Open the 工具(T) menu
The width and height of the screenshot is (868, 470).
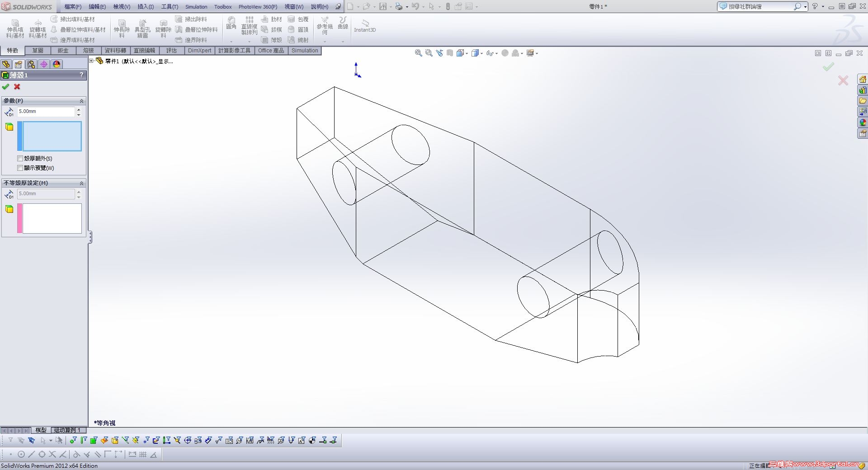(170, 7)
